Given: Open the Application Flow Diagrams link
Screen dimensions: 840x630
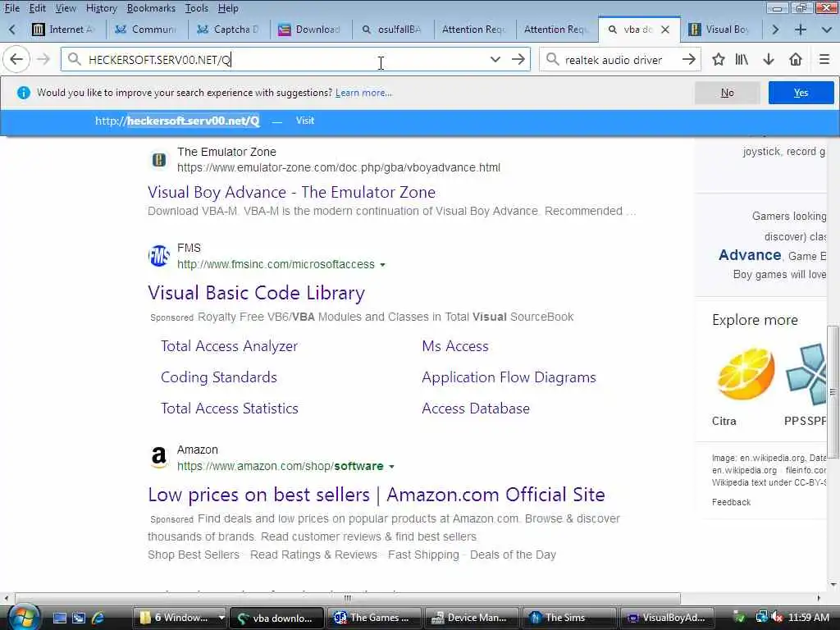Looking at the screenshot, I should pos(509,377).
